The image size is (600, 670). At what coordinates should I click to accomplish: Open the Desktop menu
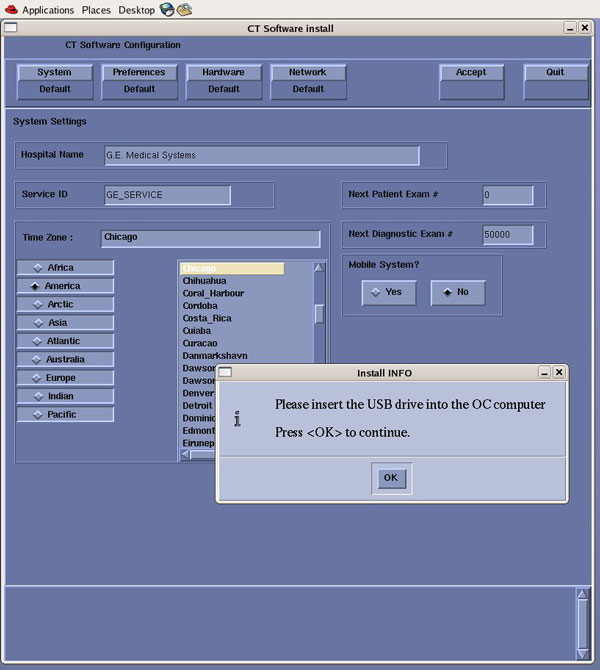136,10
